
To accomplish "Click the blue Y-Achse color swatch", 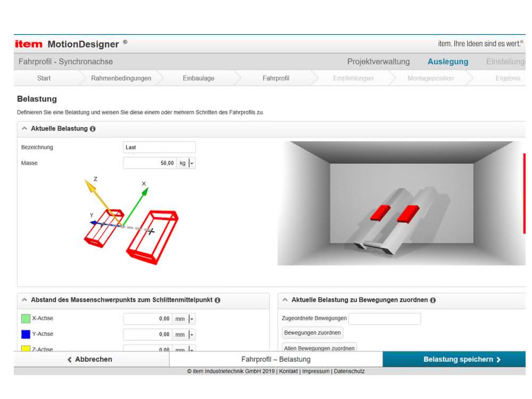I will pos(26,334).
